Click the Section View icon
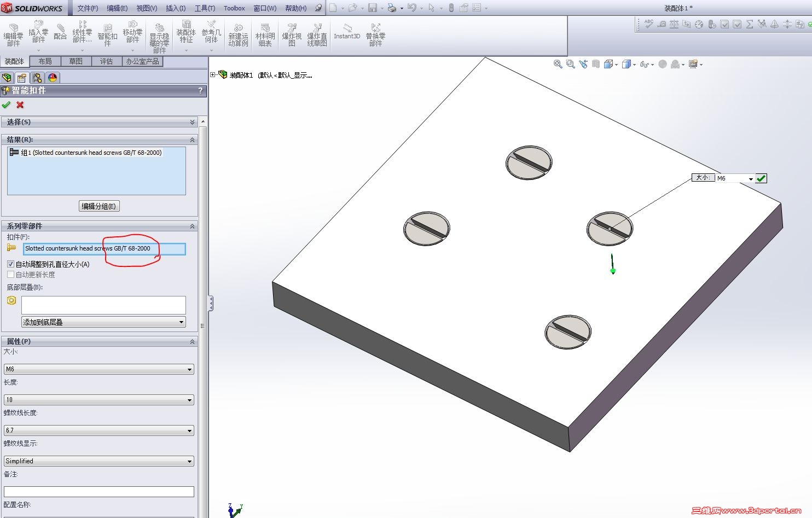 tap(596, 64)
